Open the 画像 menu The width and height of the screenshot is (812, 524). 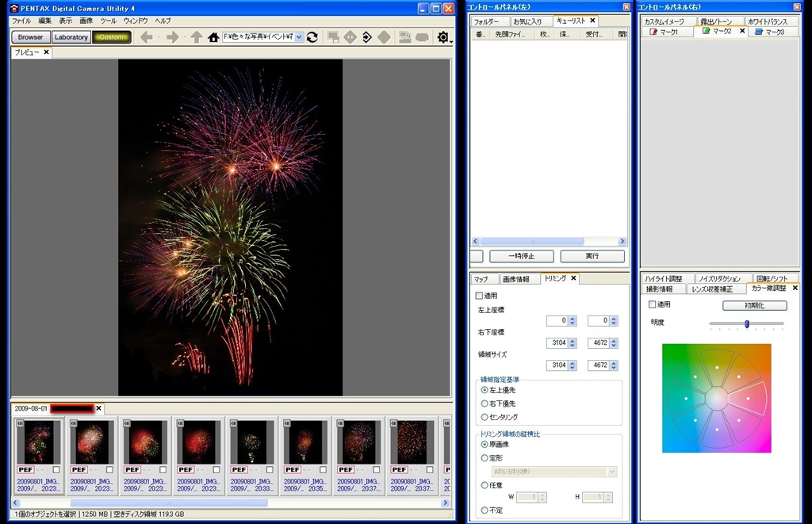point(86,21)
